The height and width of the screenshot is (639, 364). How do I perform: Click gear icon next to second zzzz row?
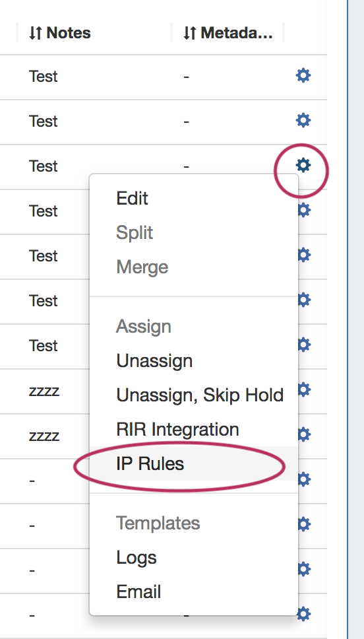304,434
